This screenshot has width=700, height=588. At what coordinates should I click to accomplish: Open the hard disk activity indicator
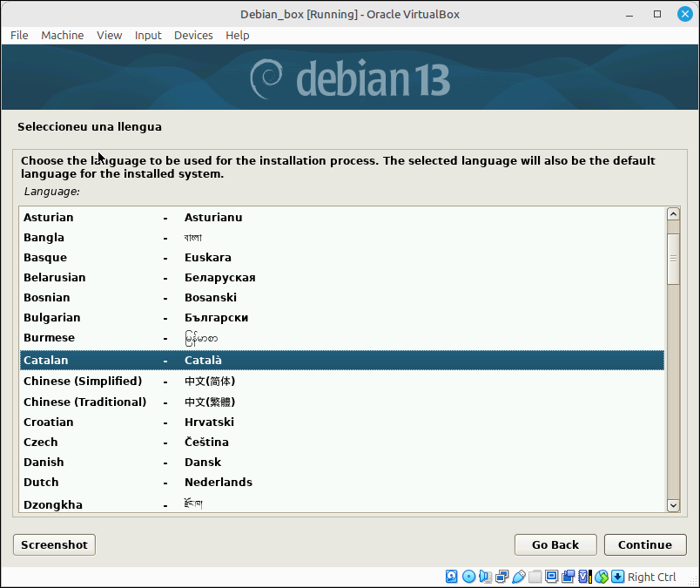pyautogui.click(x=451, y=577)
